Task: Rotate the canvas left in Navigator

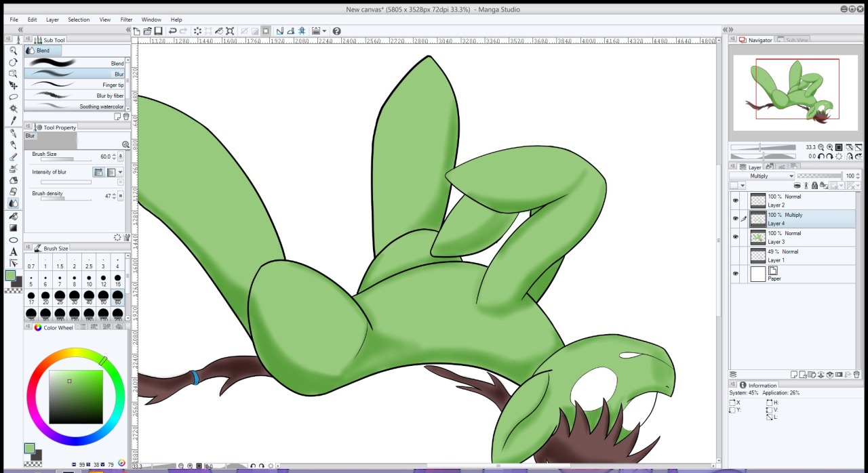Action: click(821, 156)
